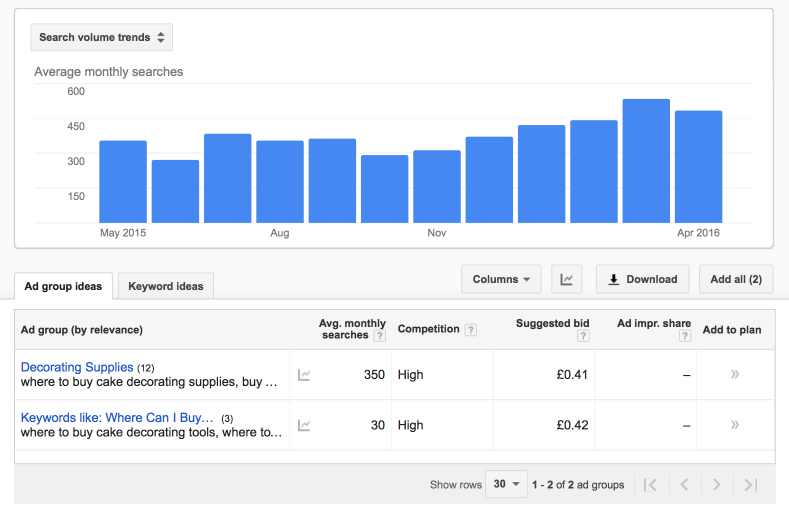Open the Competition help question mark
Screen dimensions: 789x521
(470, 330)
